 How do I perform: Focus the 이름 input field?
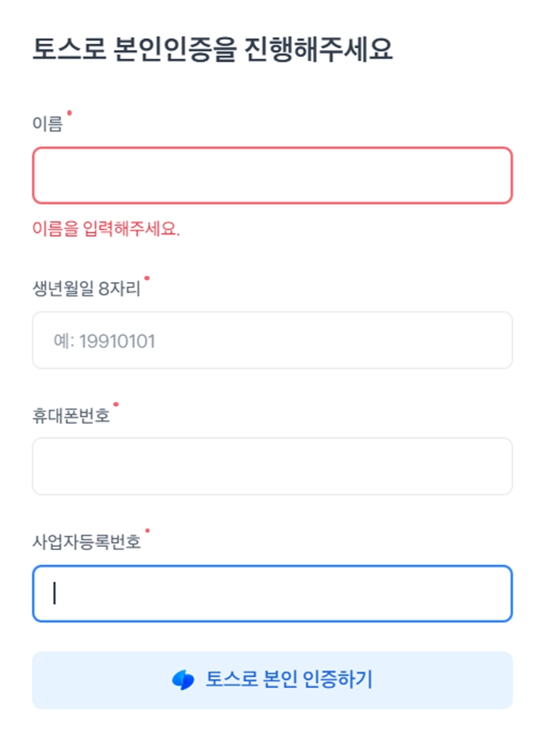pyautogui.click(x=272, y=175)
